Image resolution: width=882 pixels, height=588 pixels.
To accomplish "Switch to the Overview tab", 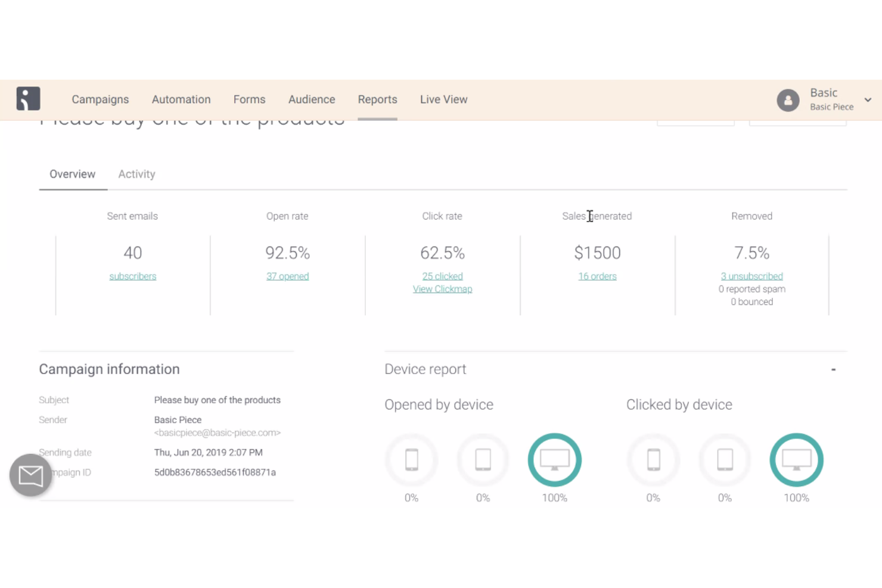I will pyautogui.click(x=72, y=174).
